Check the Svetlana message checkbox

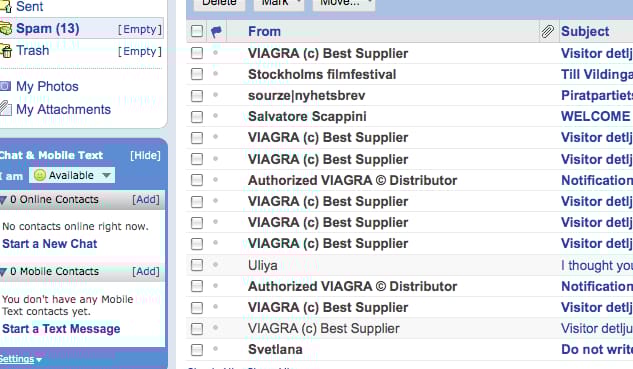click(197, 350)
